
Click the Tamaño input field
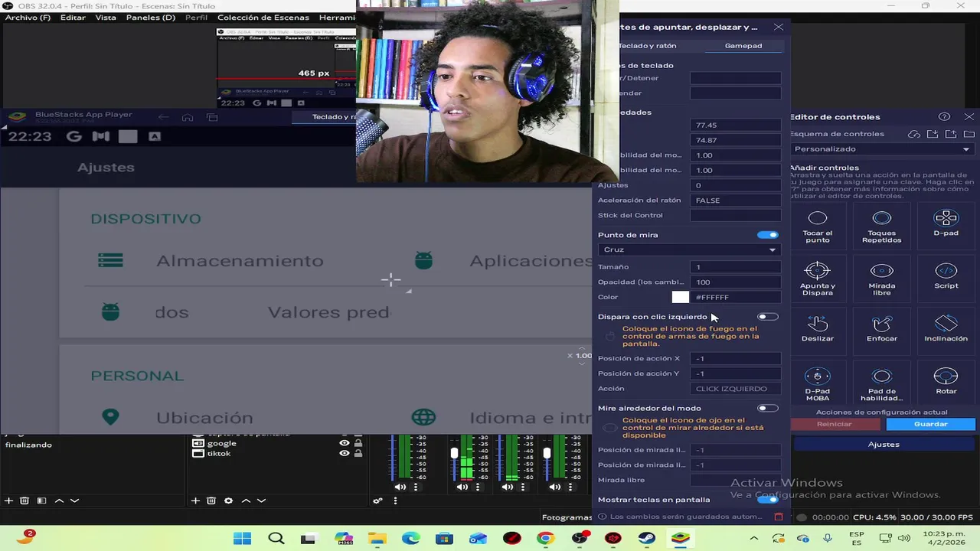coord(735,267)
